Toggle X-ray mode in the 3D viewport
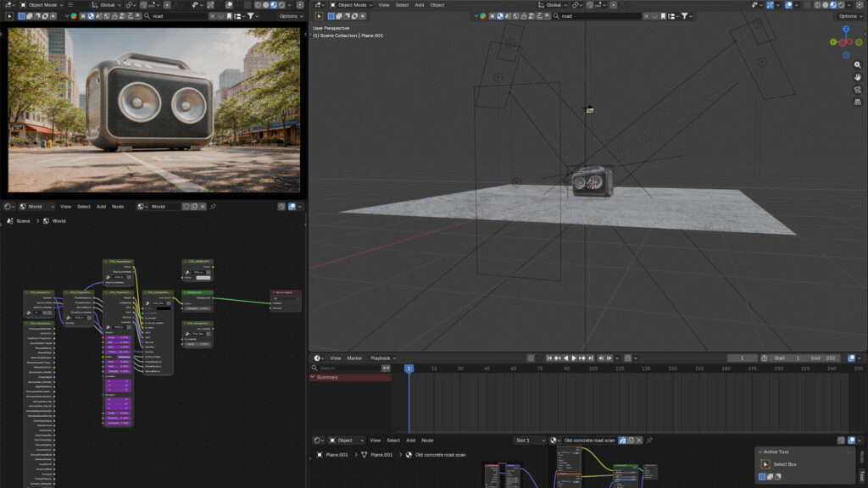This screenshot has width=868, height=488. tap(807, 5)
